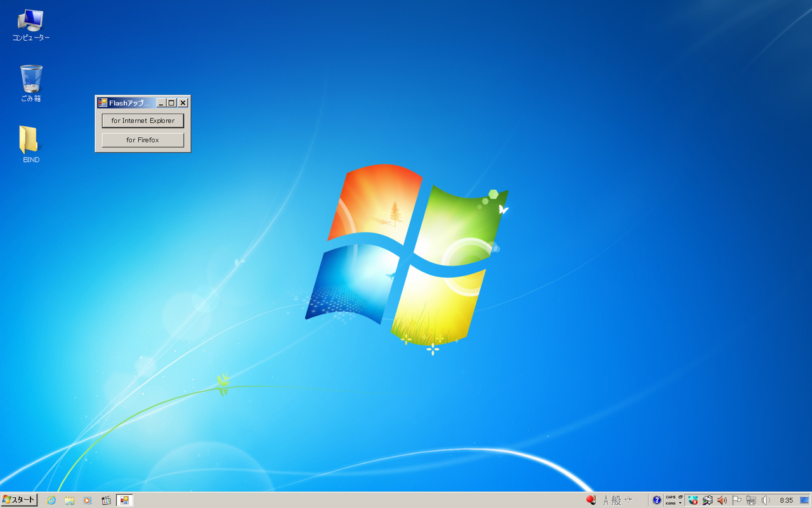Toggle the KANA lock indicator
This screenshot has width=812, height=508.
671,503
